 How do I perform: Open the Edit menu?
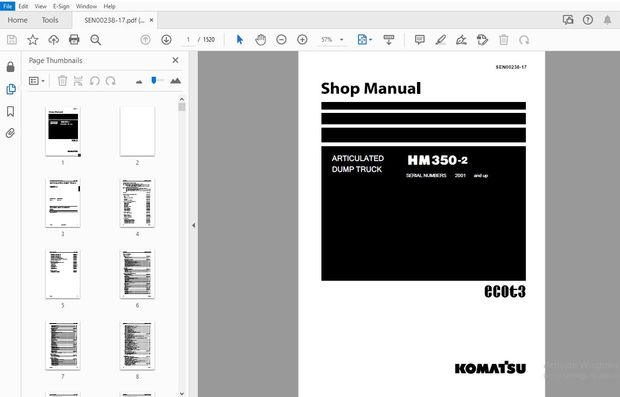23,6
